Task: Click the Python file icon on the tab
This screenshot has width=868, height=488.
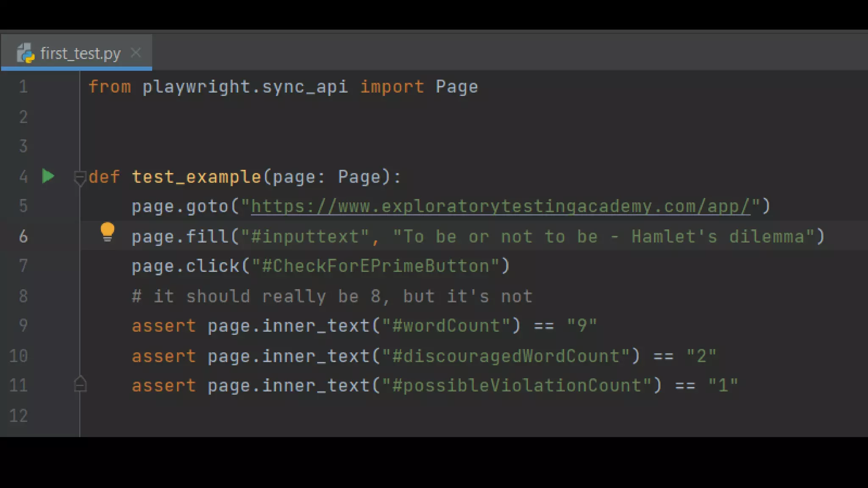Action: point(25,53)
